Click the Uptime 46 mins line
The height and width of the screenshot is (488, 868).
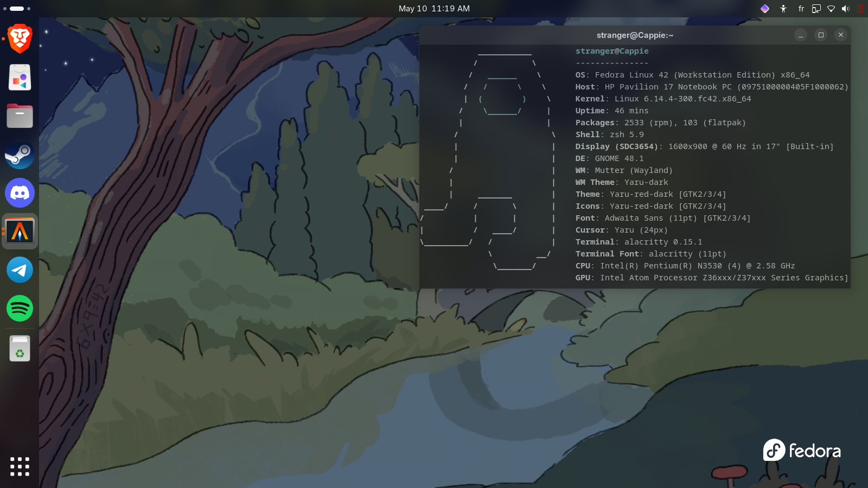[612, 111]
